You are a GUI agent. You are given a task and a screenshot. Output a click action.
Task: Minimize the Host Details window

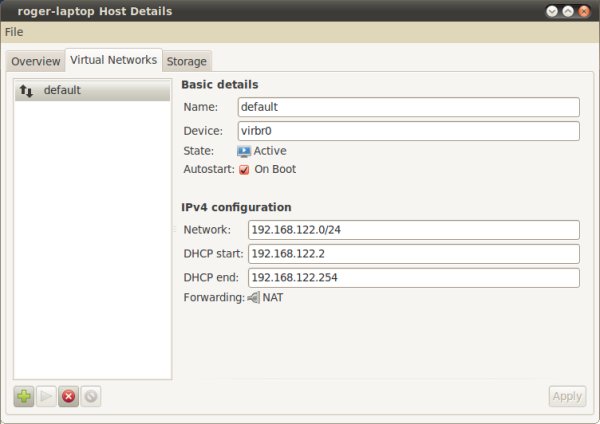click(x=551, y=11)
